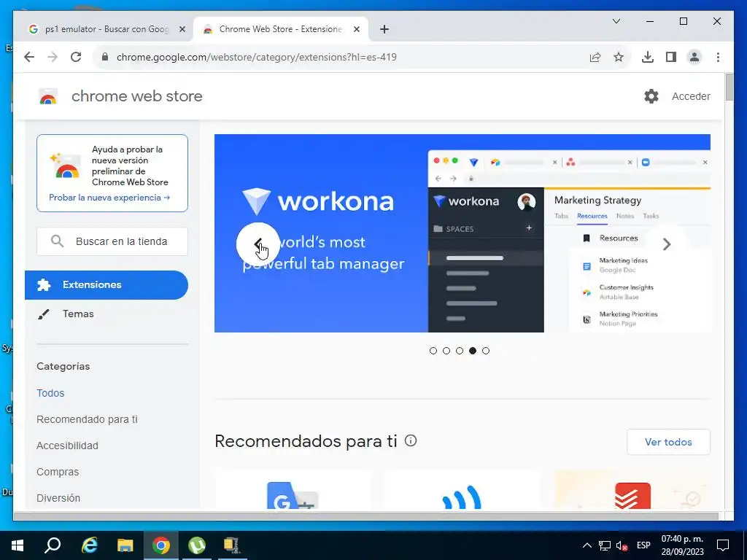The height and width of the screenshot is (560, 747).
Task: Choose Accesibilidad category
Action: pos(67,446)
